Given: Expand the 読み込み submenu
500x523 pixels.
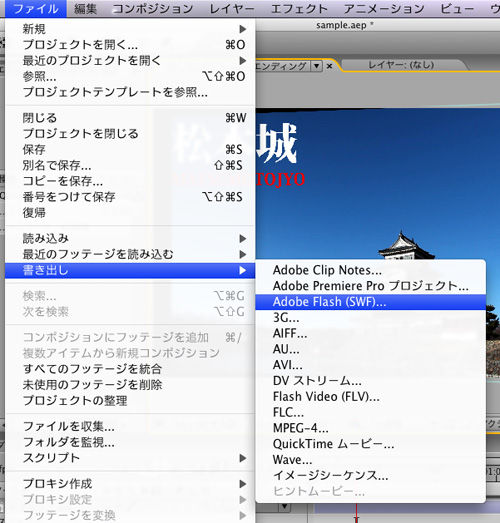Looking at the screenshot, I should pos(130,238).
